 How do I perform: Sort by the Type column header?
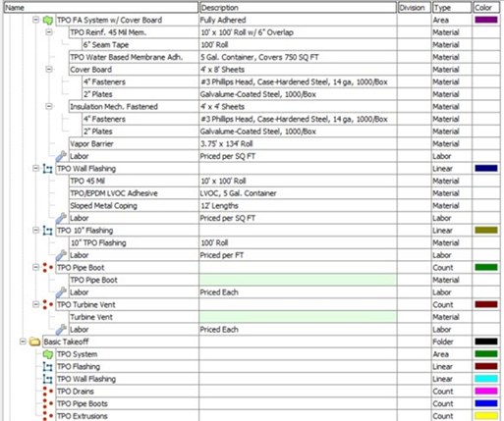[x=452, y=8]
